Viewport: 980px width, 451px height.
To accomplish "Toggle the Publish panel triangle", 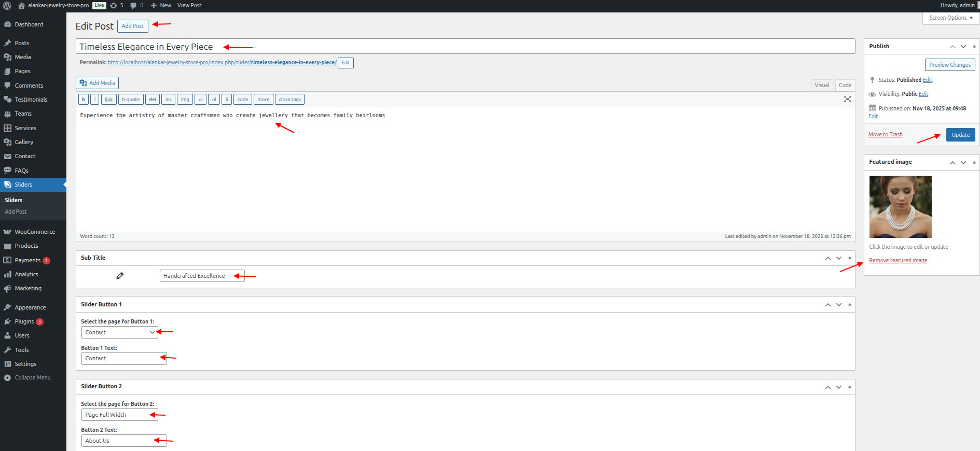I will (974, 46).
